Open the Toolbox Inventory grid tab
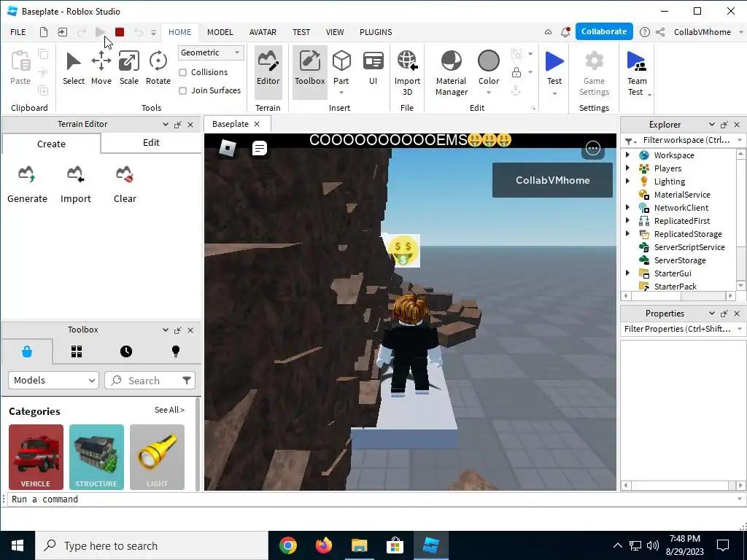Screen dimensions: 747x560 click(x=77, y=351)
